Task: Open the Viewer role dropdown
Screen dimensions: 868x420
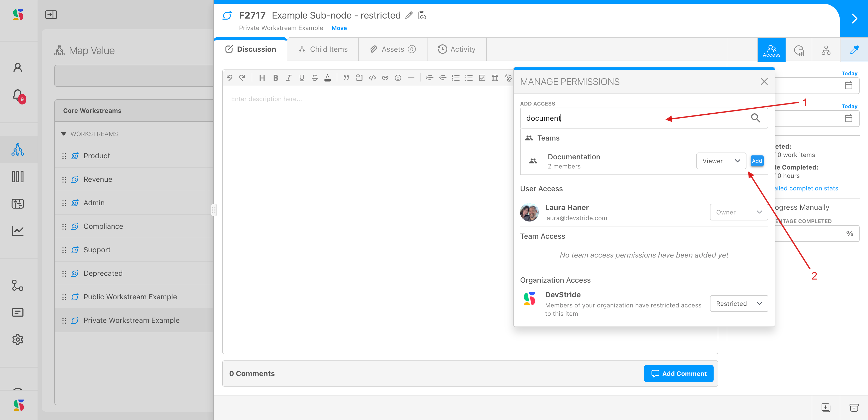Action: [721, 161]
